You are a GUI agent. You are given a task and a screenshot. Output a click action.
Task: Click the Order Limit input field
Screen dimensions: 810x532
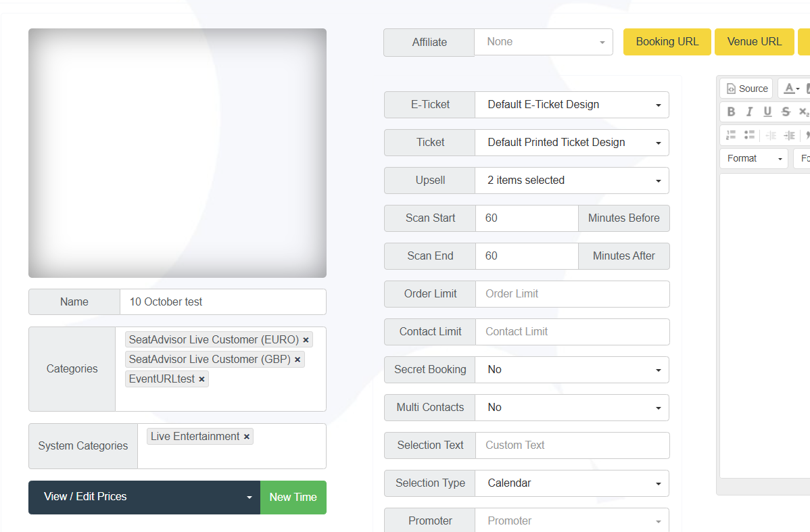(573, 294)
